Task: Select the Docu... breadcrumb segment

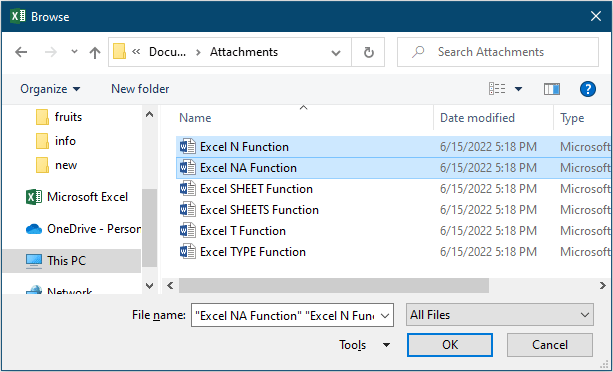Action: click(x=167, y=52)
